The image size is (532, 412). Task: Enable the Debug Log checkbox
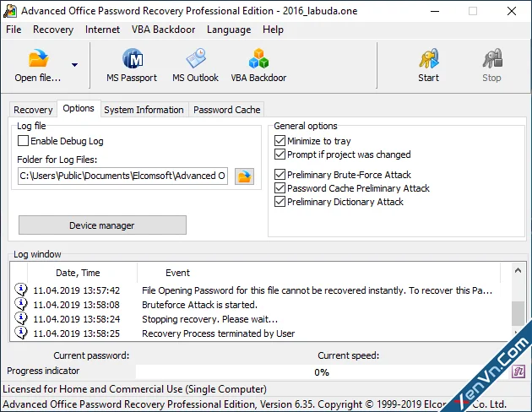click(x=23, y=141)
